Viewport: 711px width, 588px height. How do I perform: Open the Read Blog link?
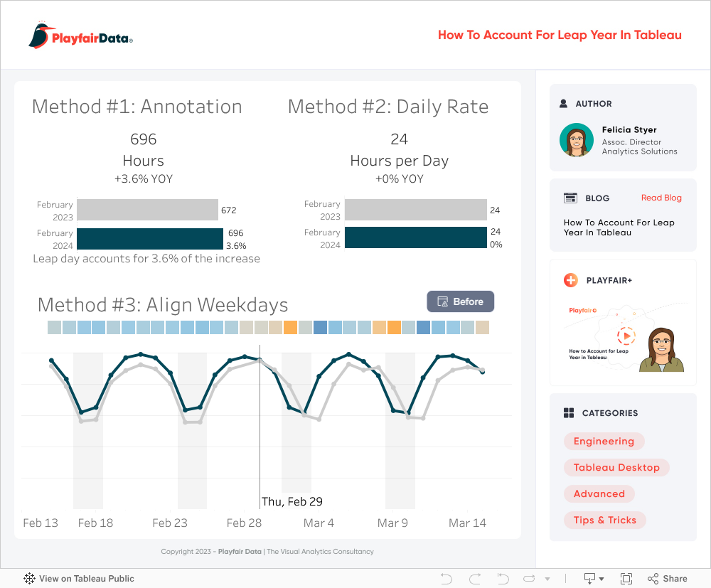(661, 198)
